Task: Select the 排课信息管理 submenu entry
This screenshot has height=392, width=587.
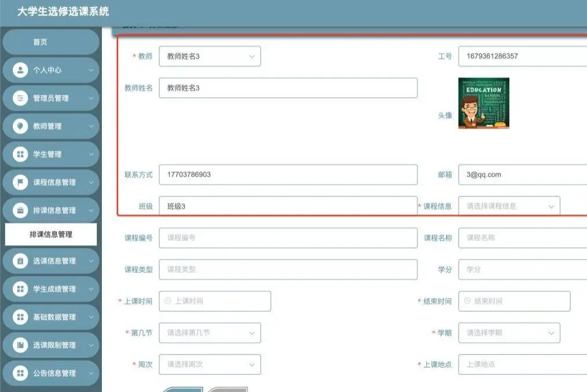Action: click(51, 235)
